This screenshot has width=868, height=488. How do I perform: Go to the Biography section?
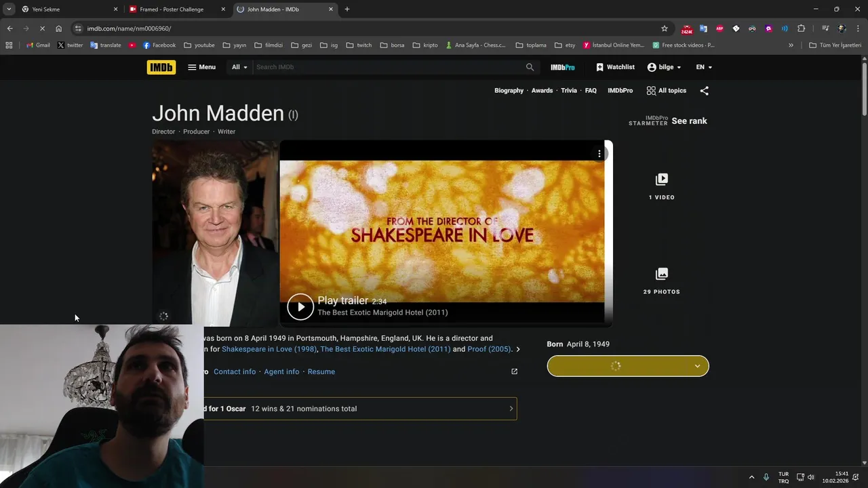coord(509,90)
